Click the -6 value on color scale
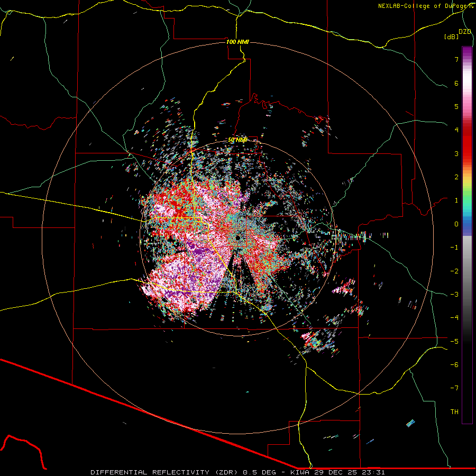This screenshot has height=476, width=476. [454, 364]
